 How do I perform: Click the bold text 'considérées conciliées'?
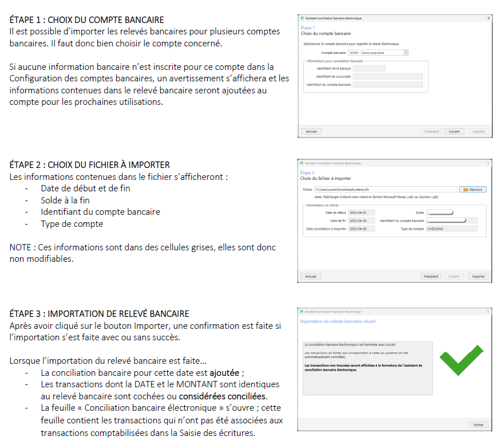(222, 396)
